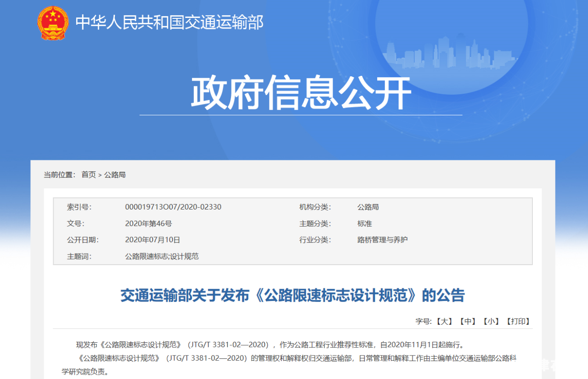Click the 打印 print button
Viewport: 588px width, 379px height.
pos(518,322)
